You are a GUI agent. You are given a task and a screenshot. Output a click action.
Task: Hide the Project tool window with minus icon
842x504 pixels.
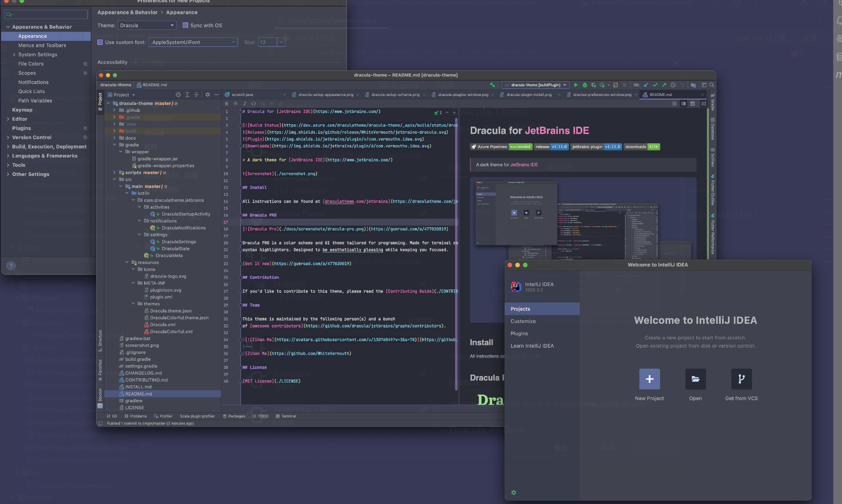click(x=216, y=95)
